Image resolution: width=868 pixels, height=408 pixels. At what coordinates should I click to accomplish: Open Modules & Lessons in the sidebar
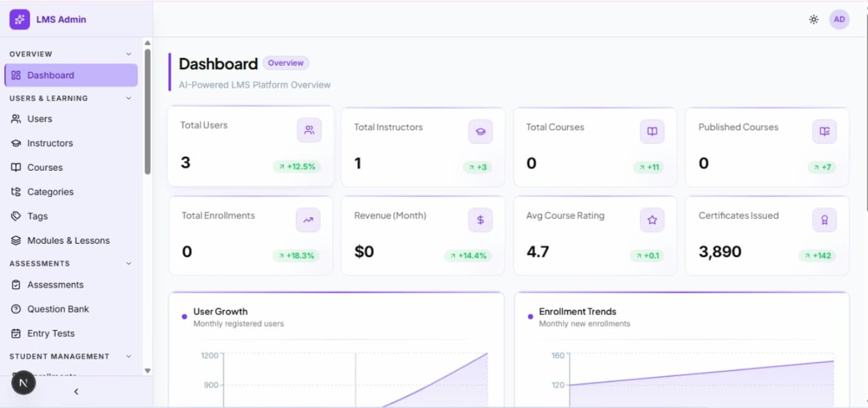coord(71,240)
